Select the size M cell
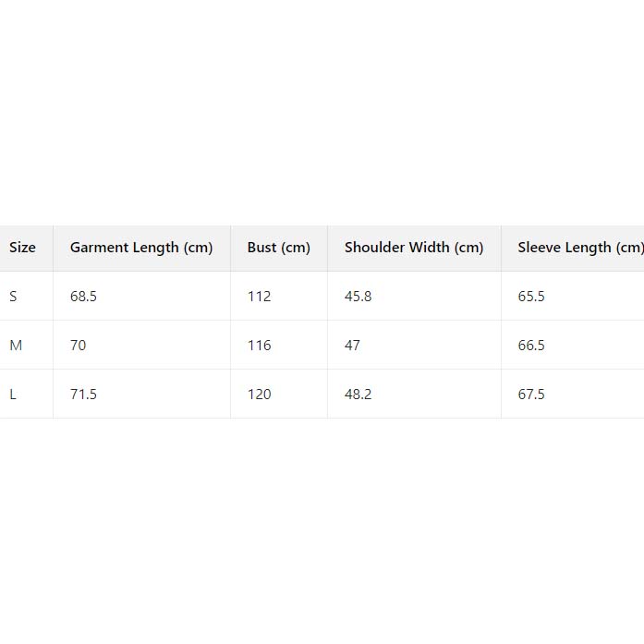This screenshot has height=644, width=644. pos(16,346)
